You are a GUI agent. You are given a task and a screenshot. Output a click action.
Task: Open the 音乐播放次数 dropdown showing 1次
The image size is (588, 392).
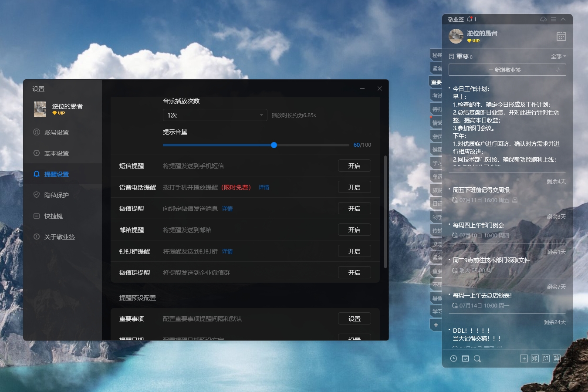click(x=215, y=115)
